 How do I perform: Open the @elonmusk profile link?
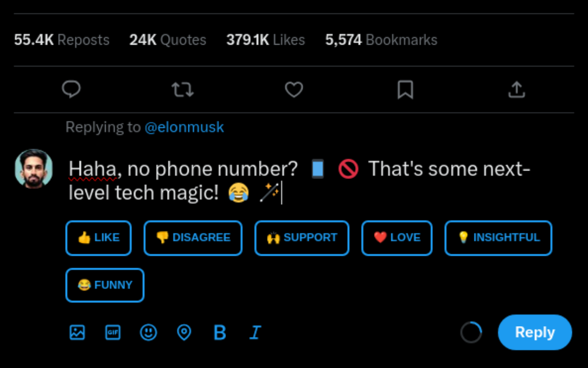(185, 127)
